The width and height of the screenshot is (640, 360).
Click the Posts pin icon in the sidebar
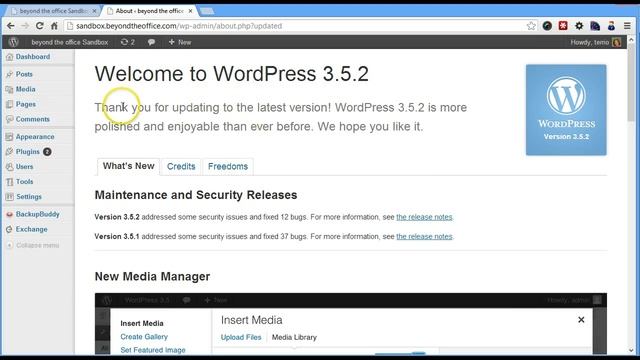pyautogui.click(x=9, y=74)
